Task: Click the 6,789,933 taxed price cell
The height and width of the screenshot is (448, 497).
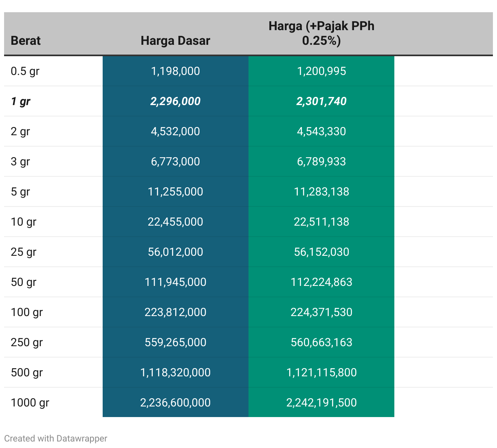Action: (321, 162)
